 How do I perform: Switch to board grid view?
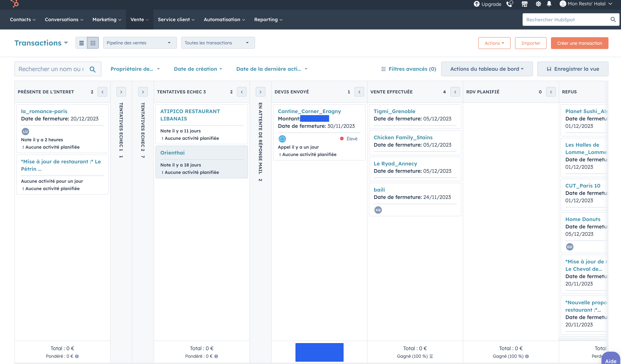pyautogui.click(x=93, y=43)
